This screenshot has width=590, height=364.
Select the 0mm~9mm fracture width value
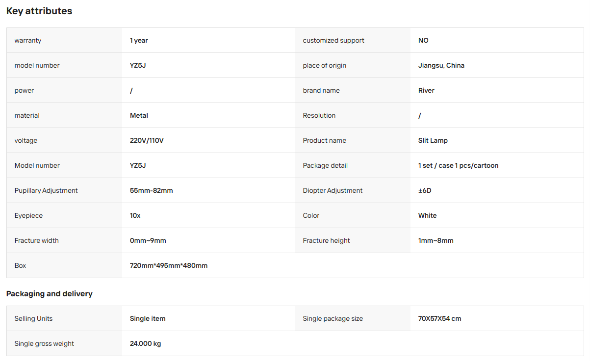tap(148, 240)
